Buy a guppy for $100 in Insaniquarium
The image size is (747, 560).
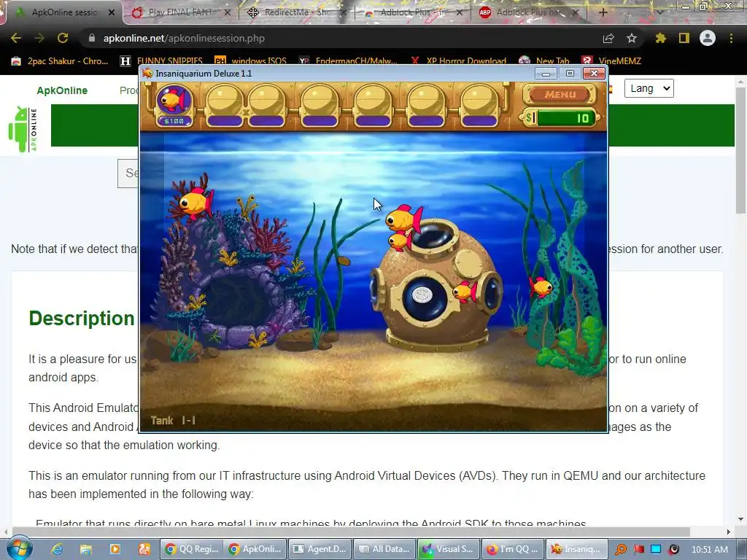point(174,105)
